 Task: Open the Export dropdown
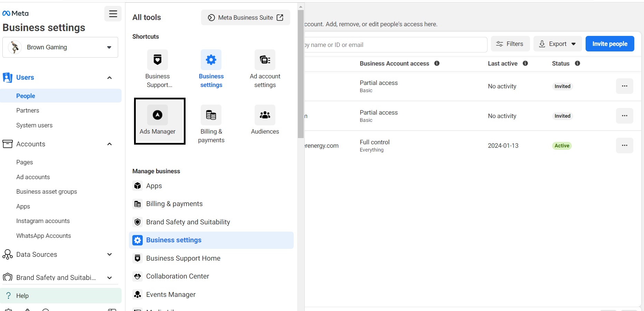pyautogui.click(x=558, y=44)
